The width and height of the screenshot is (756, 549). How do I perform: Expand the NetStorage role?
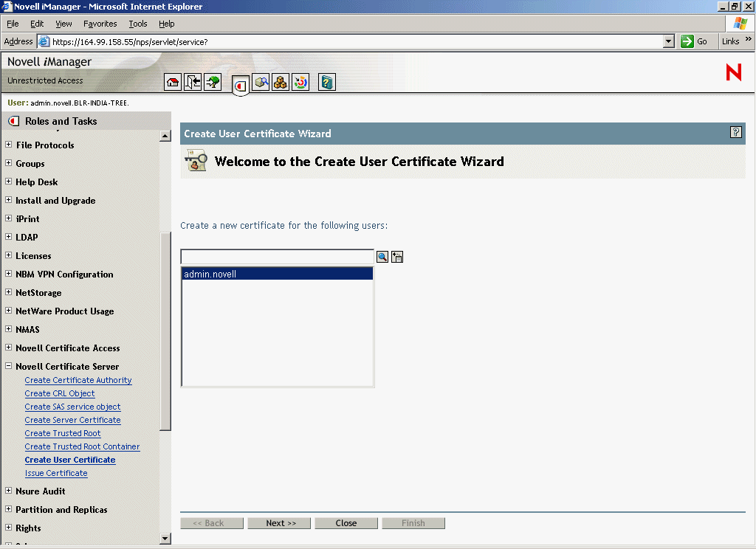click(8, 292)
